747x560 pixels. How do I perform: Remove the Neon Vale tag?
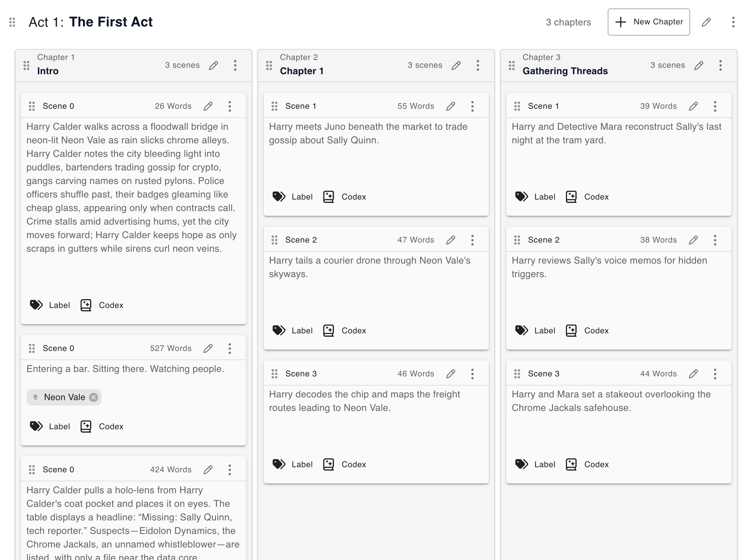click(94, 397)
